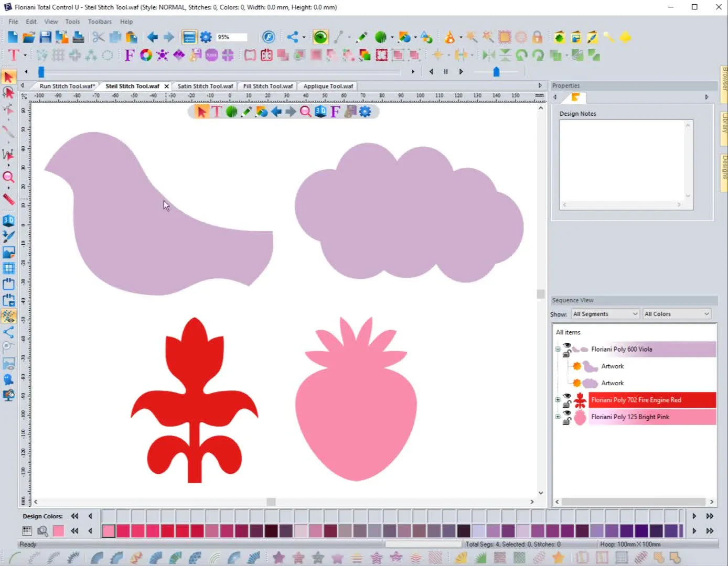728x566 pixels.
Task: Select the Text tool (red T) in second toolbar
Action: [x=14, y=55]
